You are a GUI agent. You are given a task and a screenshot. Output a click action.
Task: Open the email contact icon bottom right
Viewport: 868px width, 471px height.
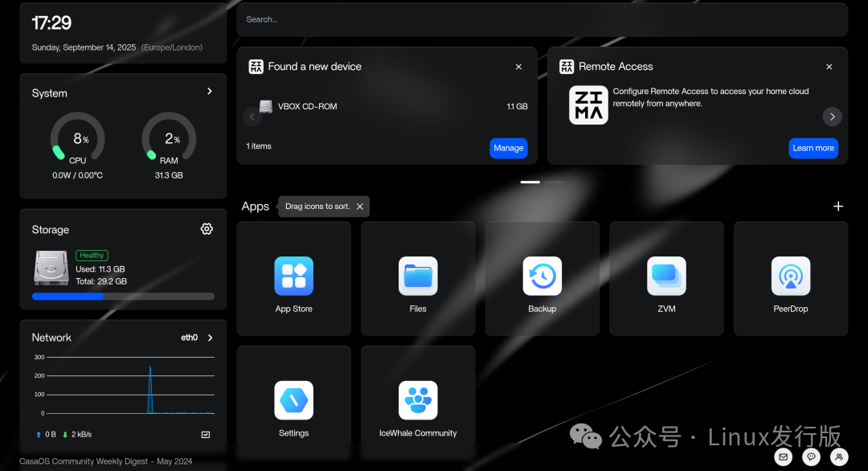(783, 456)
